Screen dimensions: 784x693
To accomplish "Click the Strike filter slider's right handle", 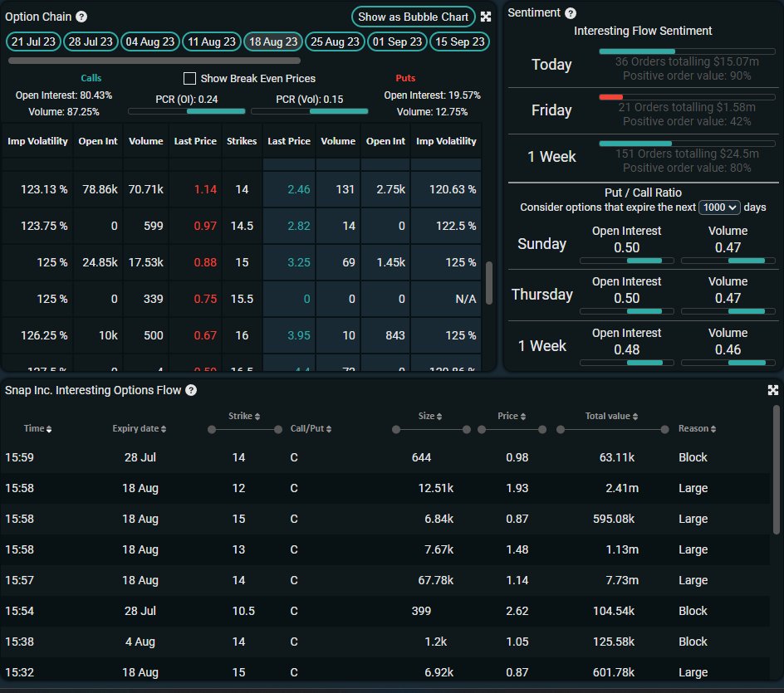I will (278, 430).
